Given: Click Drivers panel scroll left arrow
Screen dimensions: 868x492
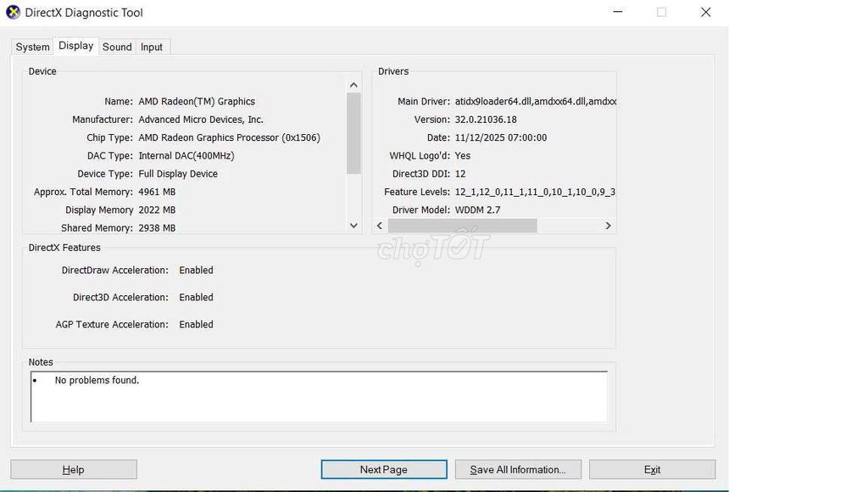Looking at the screenshot, I should pyautogui.click(x=380, y=226).
